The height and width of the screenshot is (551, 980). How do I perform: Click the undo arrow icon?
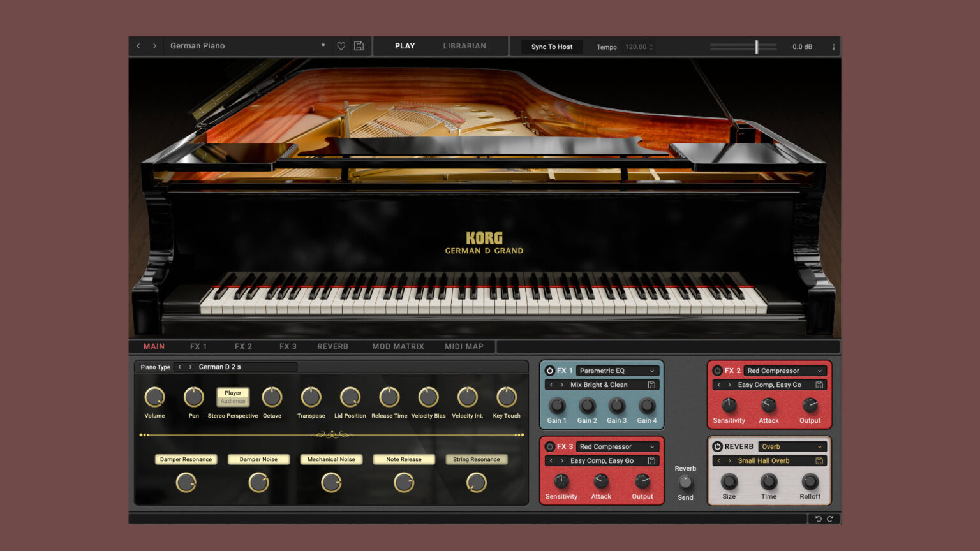[x=819, y=518]
